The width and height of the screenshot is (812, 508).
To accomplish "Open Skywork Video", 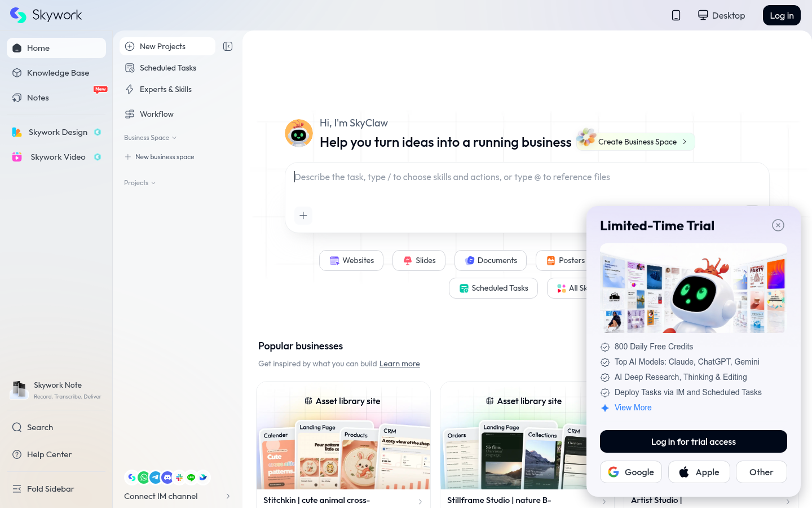I will [56, 157].
